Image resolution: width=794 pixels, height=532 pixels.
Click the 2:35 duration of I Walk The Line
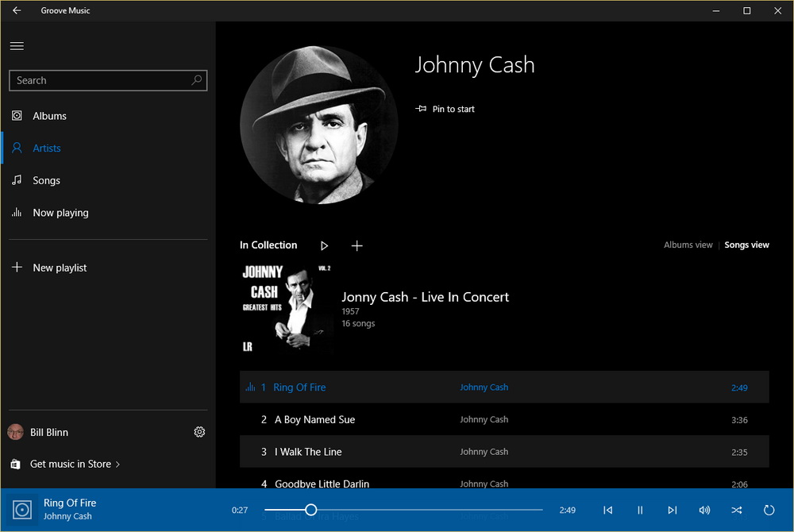click(739, 453)
